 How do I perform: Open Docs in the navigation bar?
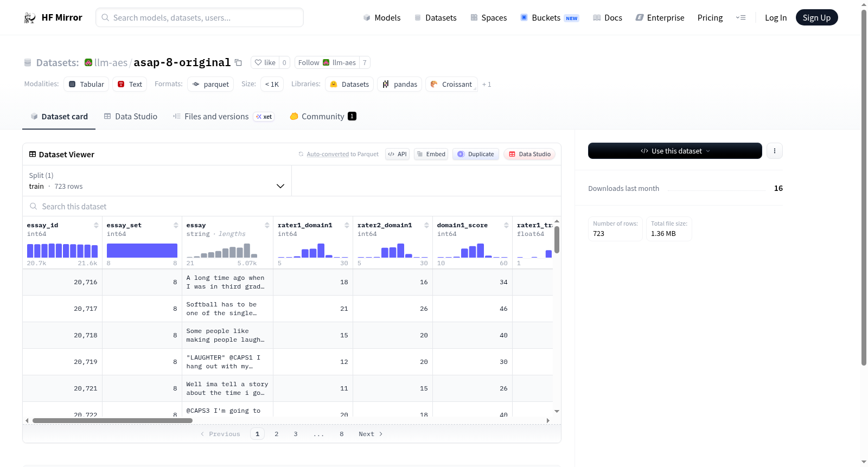[608, 18]
